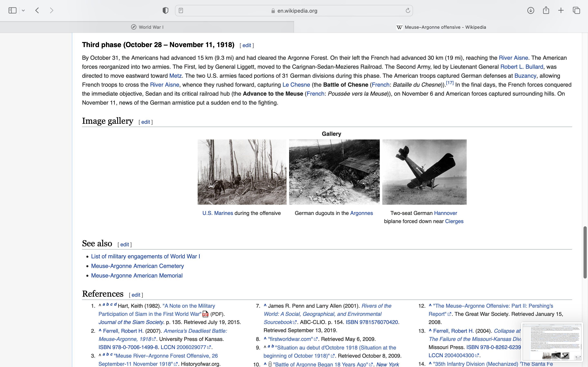Open the Share menu
Image resolution: width=588 pixels, height=367 pixels.
click(546, 10)
